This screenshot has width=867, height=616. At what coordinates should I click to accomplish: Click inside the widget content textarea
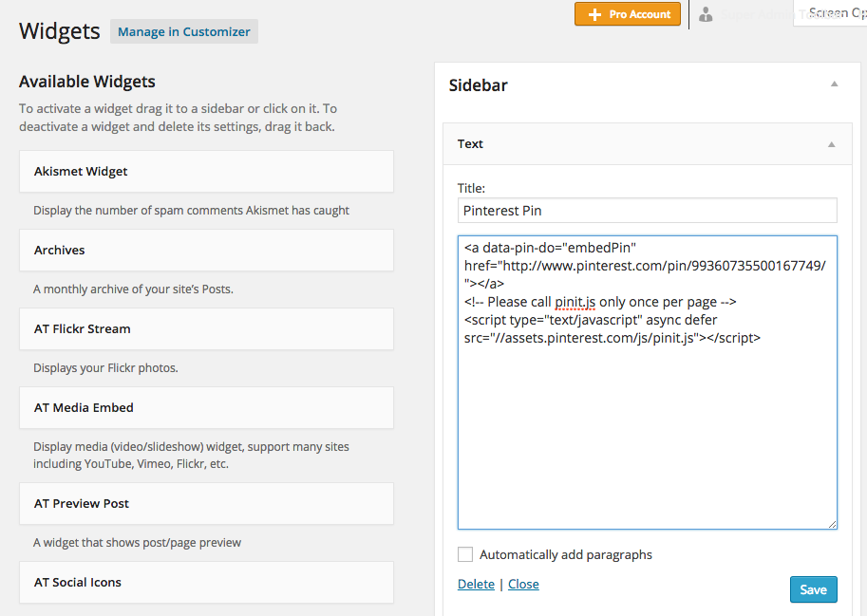[x=647, y=427]
